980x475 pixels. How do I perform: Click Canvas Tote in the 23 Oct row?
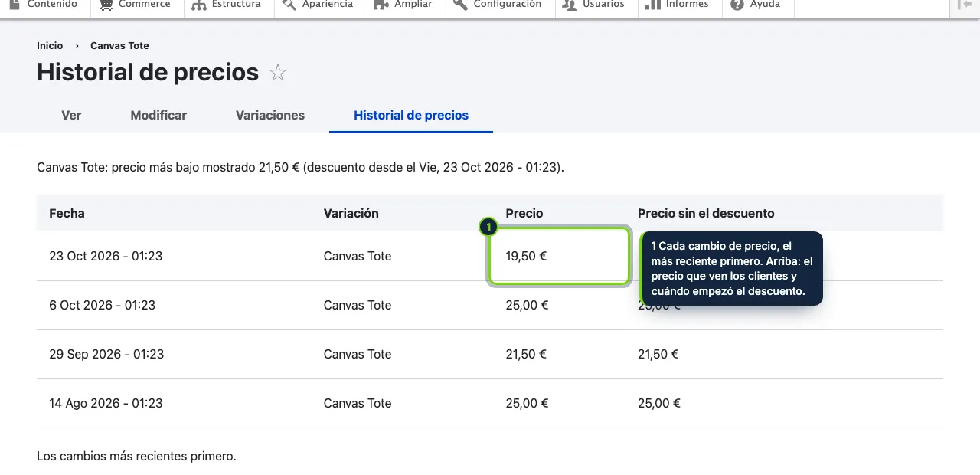click(358, 256)
